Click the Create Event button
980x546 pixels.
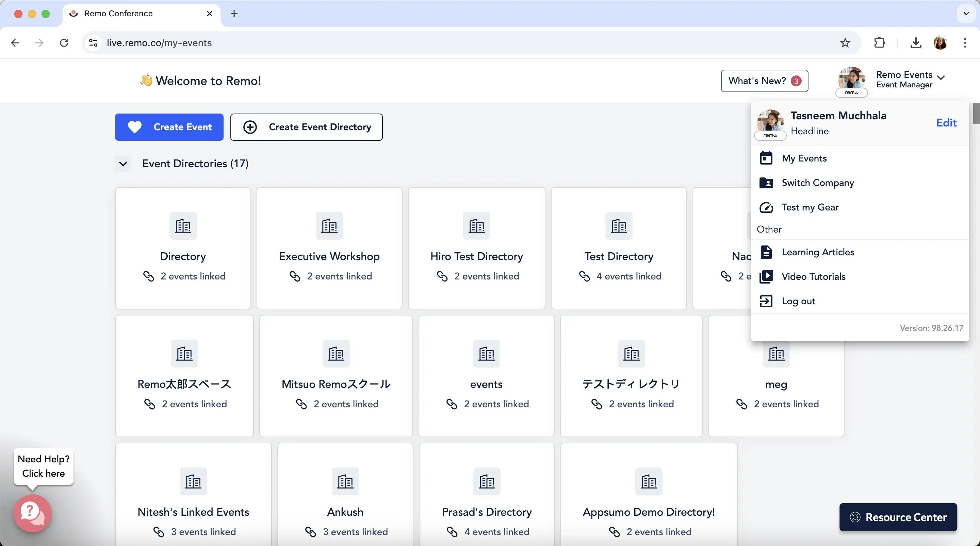(x=169, y=127)
